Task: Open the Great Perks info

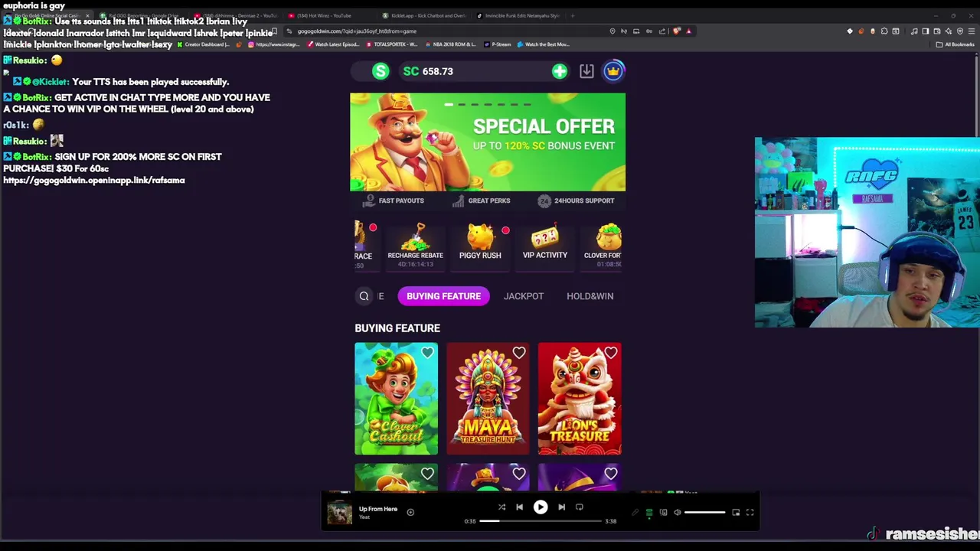Action: coord(482,201)
